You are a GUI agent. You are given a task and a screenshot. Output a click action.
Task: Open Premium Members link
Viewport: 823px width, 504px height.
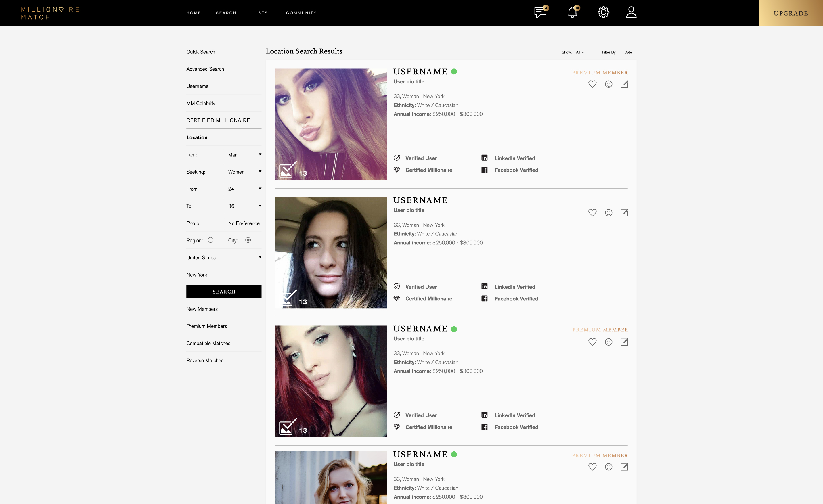click(x=206, y=326)
